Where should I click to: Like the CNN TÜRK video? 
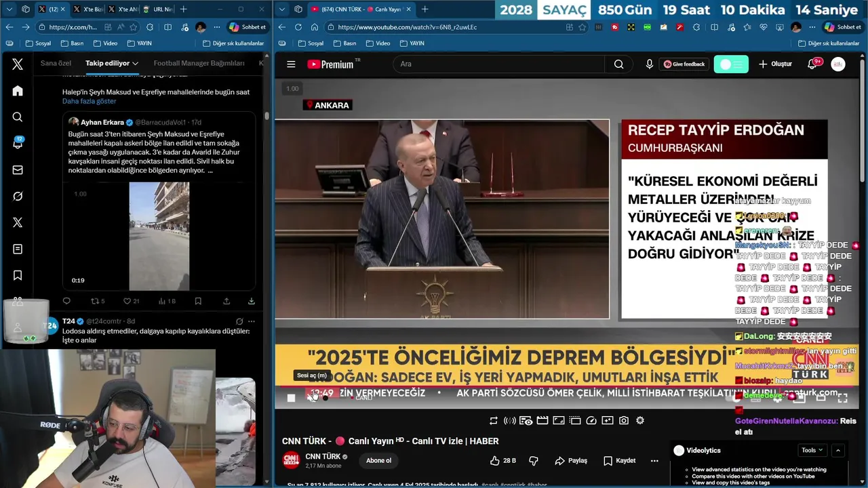(x=502, y=461)
